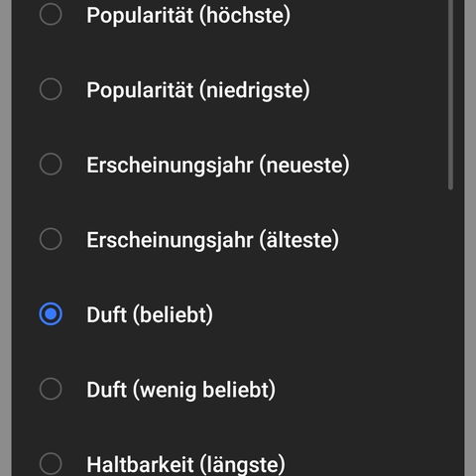476x476 pixels.
Task: Enable the Duft (wenig beliebt) radio button
Action: (x=51, y=389)
